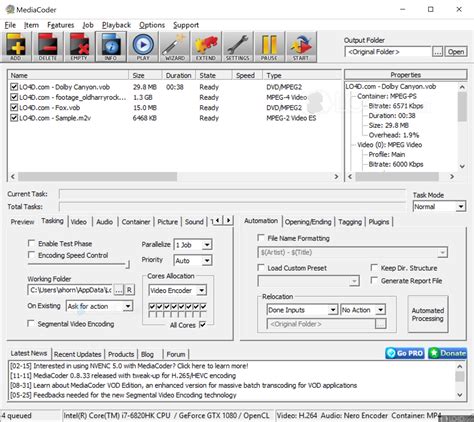474x422 pixels.
Task: Open Priority Auto dropdown
Action: (x=193, y=260)
